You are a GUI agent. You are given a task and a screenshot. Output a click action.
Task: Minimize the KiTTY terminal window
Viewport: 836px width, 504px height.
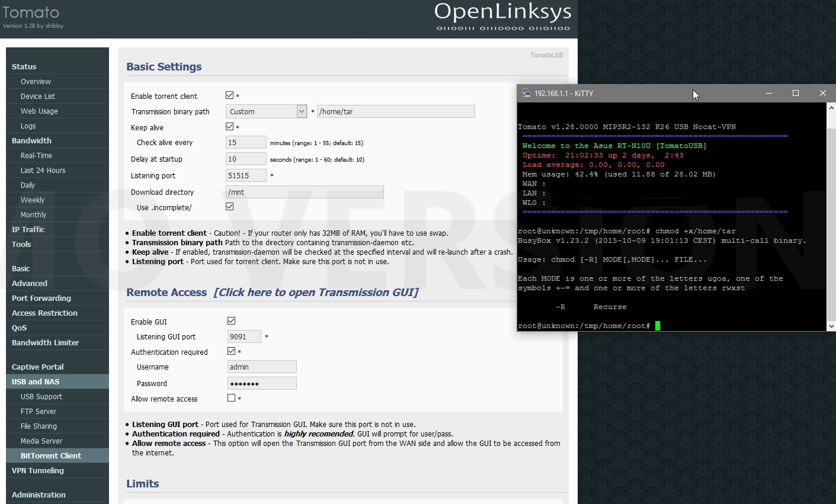point(768,93)
